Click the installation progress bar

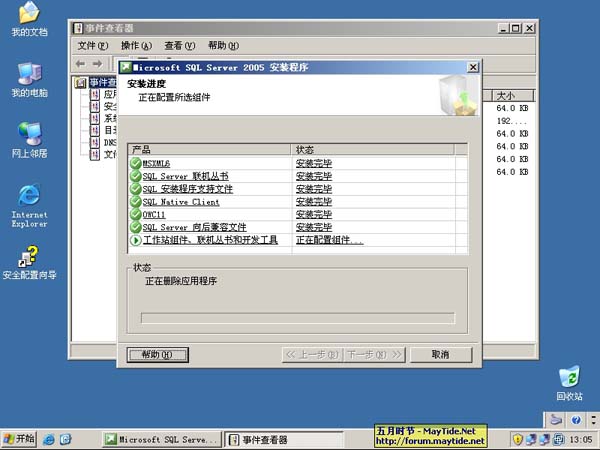point(296,318)
